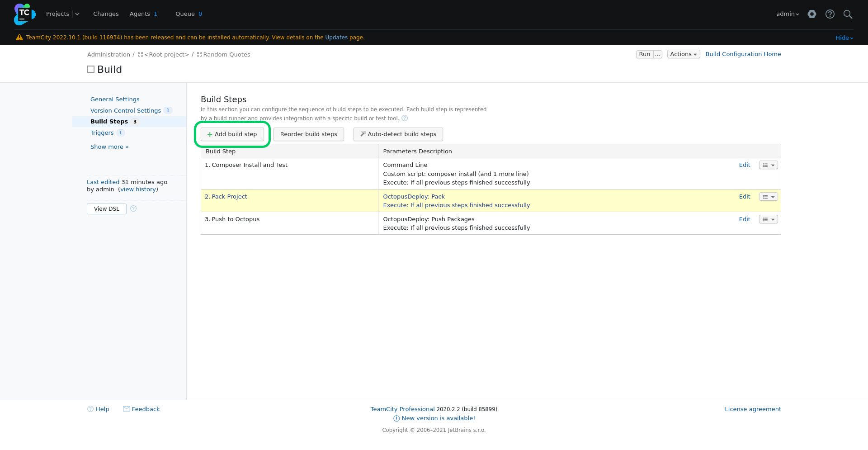Go to Projects in top navigation

(x=57, y=14)
